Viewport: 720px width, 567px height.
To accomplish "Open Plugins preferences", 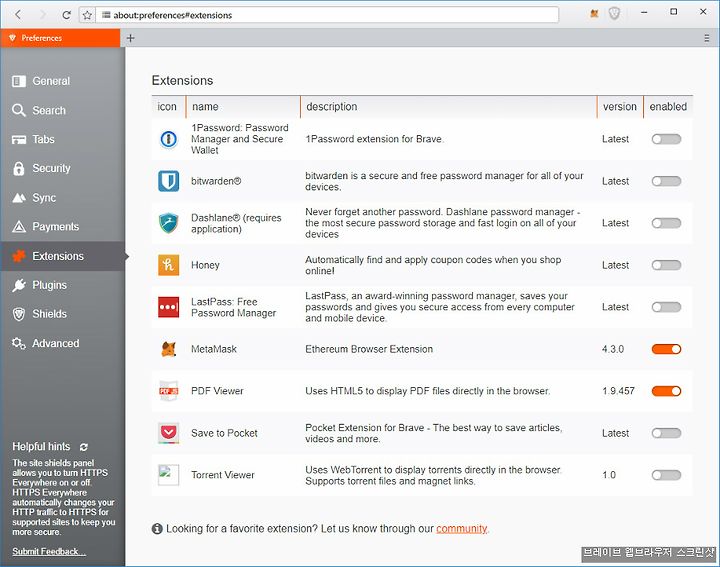I will (x=62, y=285).
